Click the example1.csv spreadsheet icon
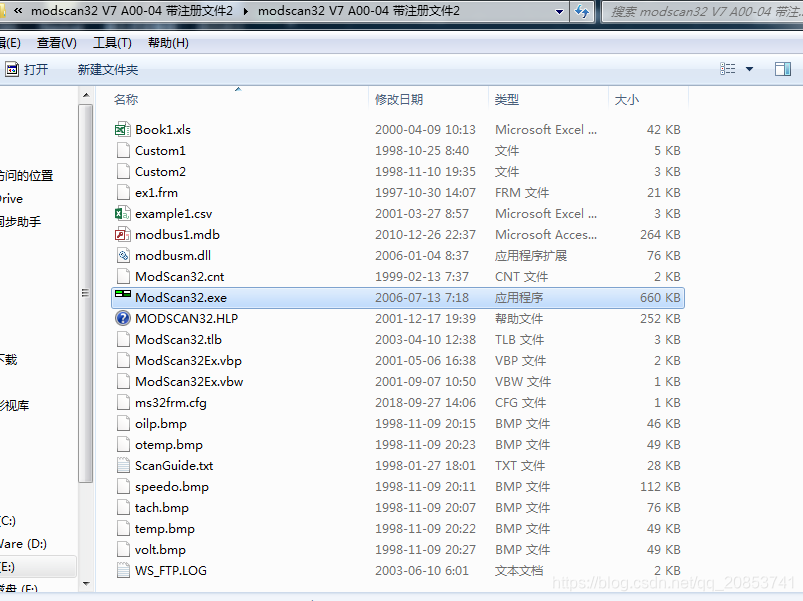Viewport: 803px width, 601px height. (122, 213)
